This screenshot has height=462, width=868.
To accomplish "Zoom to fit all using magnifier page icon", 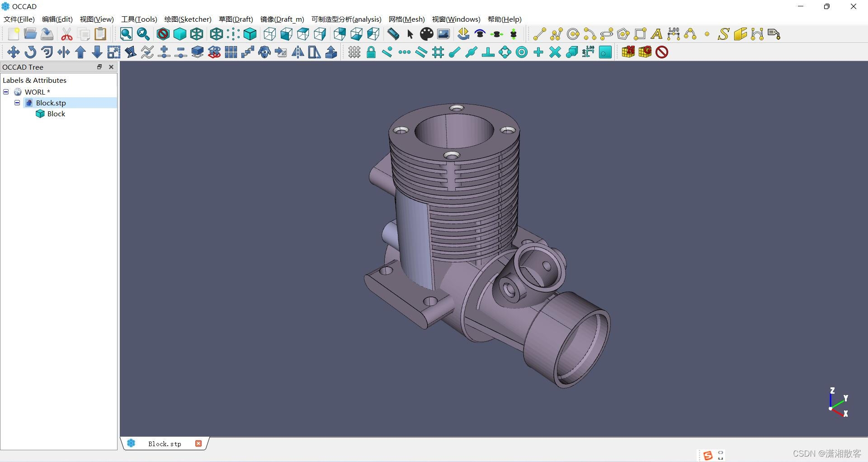I will click(126, 34).
